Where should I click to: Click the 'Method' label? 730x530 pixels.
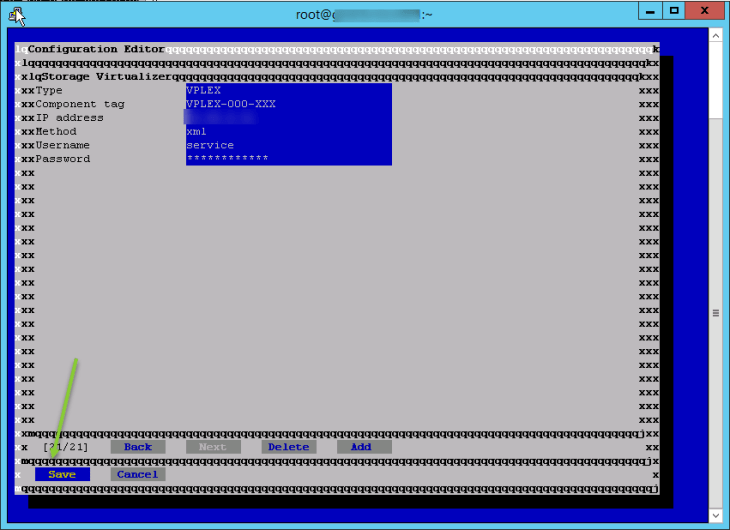(56, 131)
